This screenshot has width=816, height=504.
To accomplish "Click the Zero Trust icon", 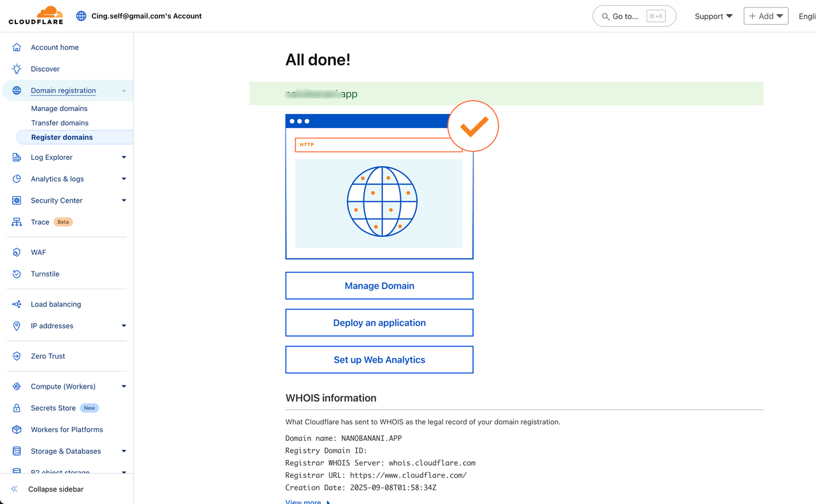I will pyautogui.click(x=17, y=356).
